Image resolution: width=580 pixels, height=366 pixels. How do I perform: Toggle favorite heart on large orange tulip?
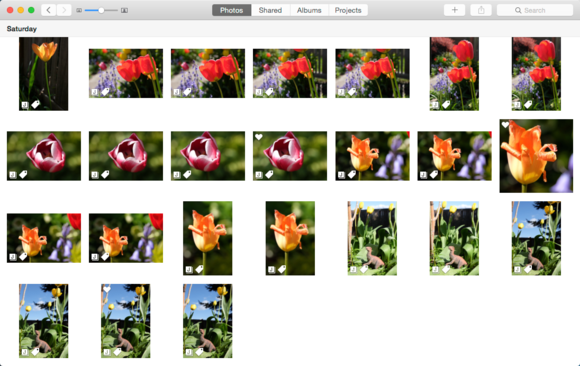point(505,125)
